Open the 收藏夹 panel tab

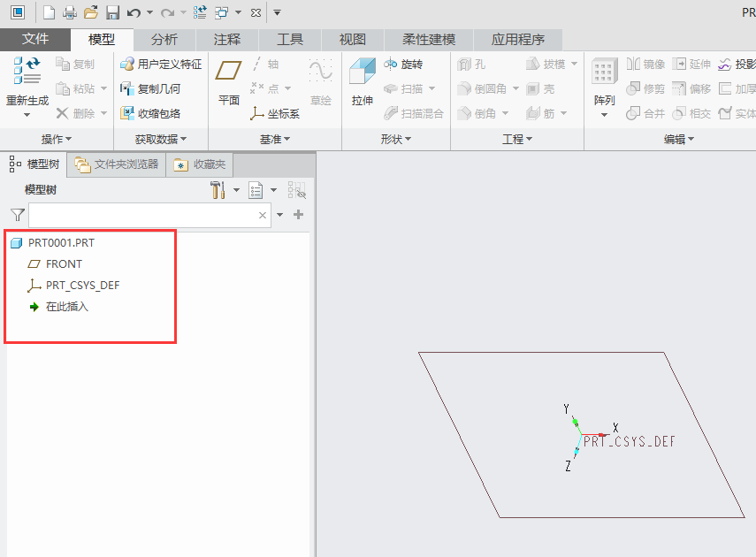click(x=200, y=164)
